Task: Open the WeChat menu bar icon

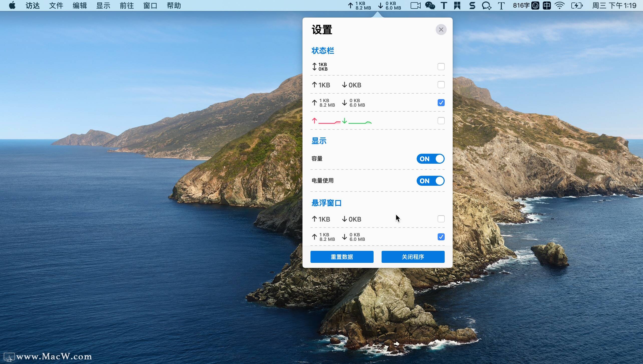Action: coord(430,6)
